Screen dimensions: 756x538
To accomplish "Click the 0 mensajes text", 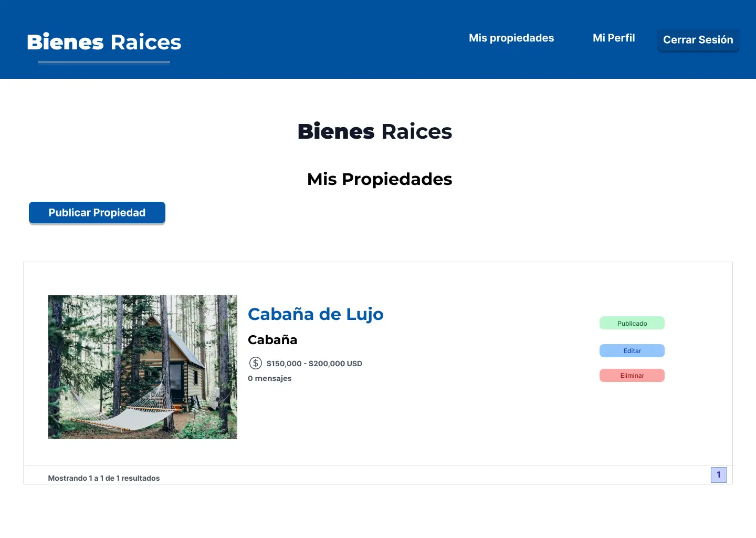I will point(270,378).
